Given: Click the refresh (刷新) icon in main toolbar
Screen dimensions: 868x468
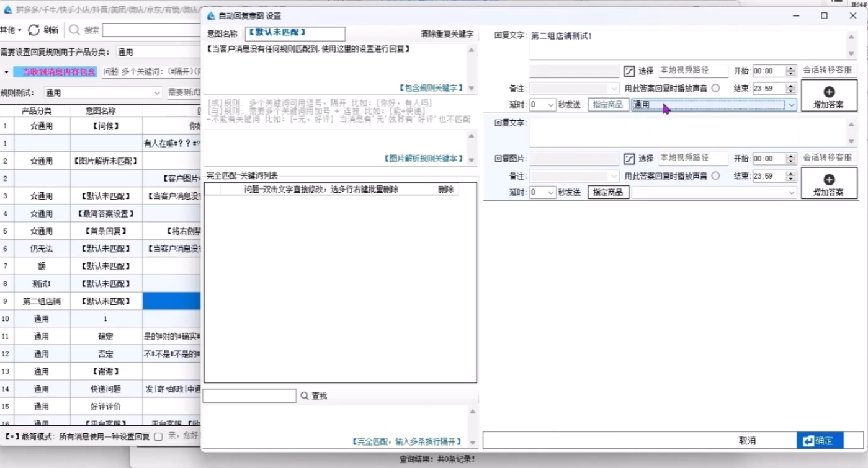Looking at the screenshot, I should pyautogui.click(x=34, y=30).
